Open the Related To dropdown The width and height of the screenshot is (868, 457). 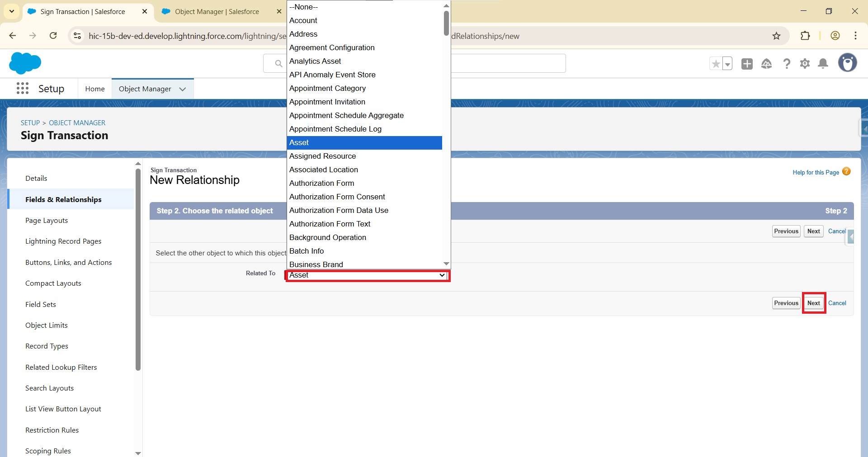[x=368, y=275]
